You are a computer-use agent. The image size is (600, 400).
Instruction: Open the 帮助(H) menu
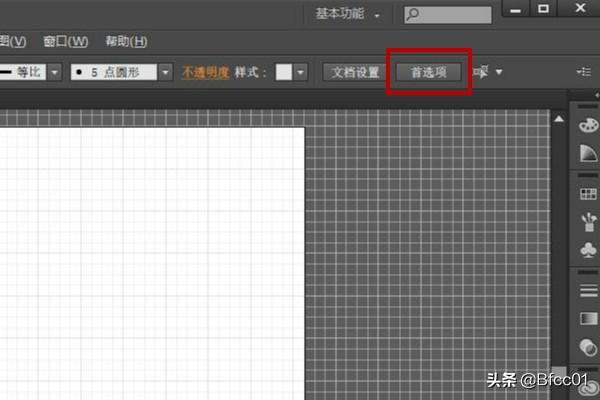click(x=125, y=41)
